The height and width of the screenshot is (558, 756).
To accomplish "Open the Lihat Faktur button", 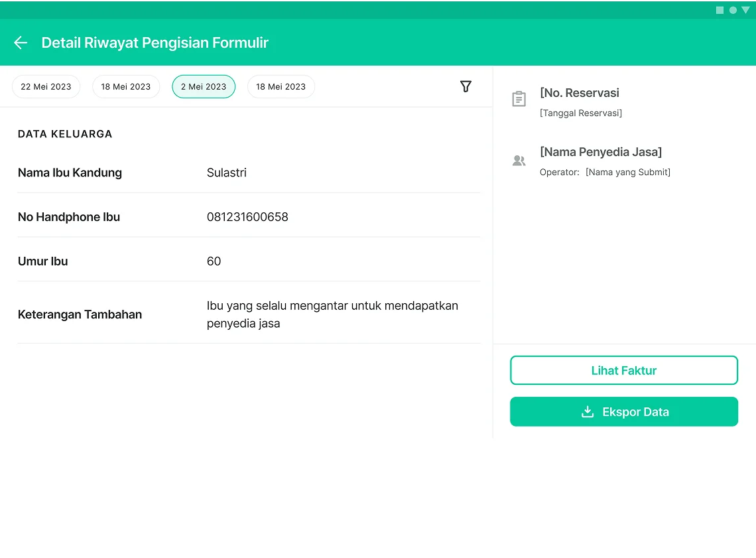I will point(623,371).
